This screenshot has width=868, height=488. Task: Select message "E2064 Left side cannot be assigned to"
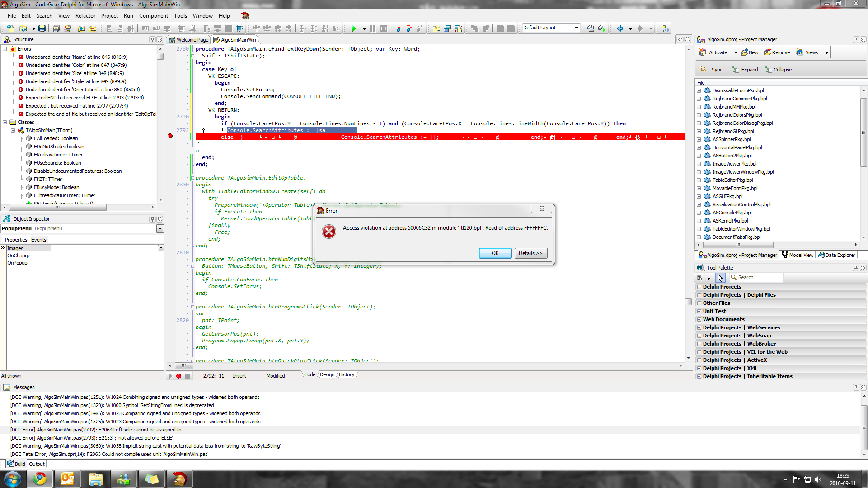(96, 430)
